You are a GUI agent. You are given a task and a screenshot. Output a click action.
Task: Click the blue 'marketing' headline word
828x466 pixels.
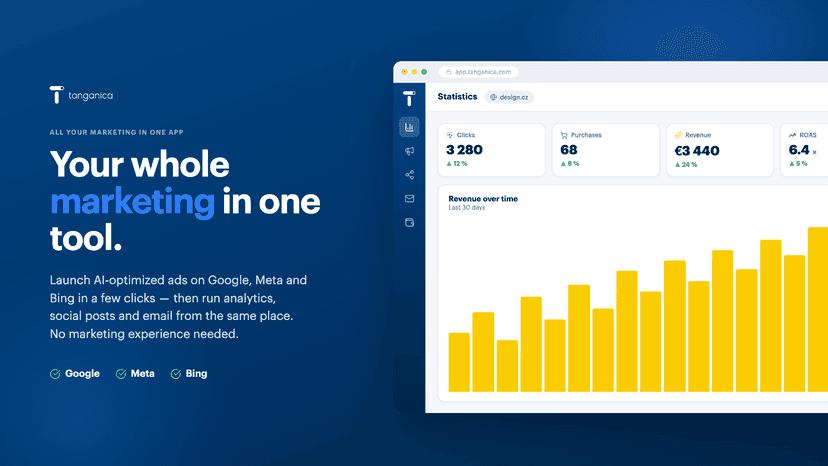(133, 202)
